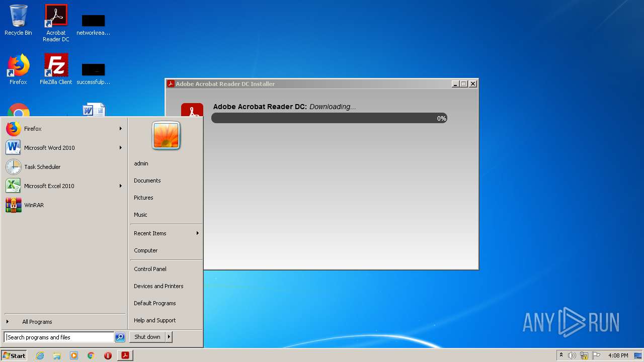Select the networkrea... desktop file
This screenshot has height=362, width=644.
93,25
